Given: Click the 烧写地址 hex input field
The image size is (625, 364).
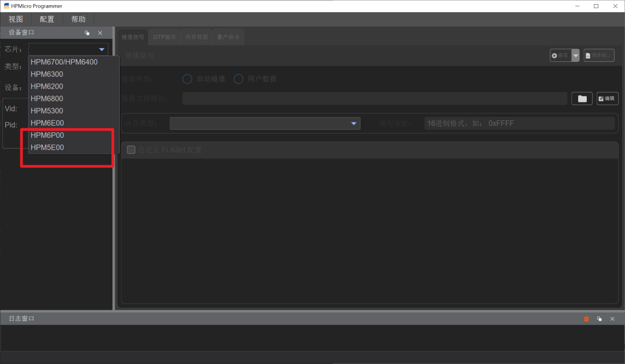Looking at the screenshot, I should (x=519, y=124).
